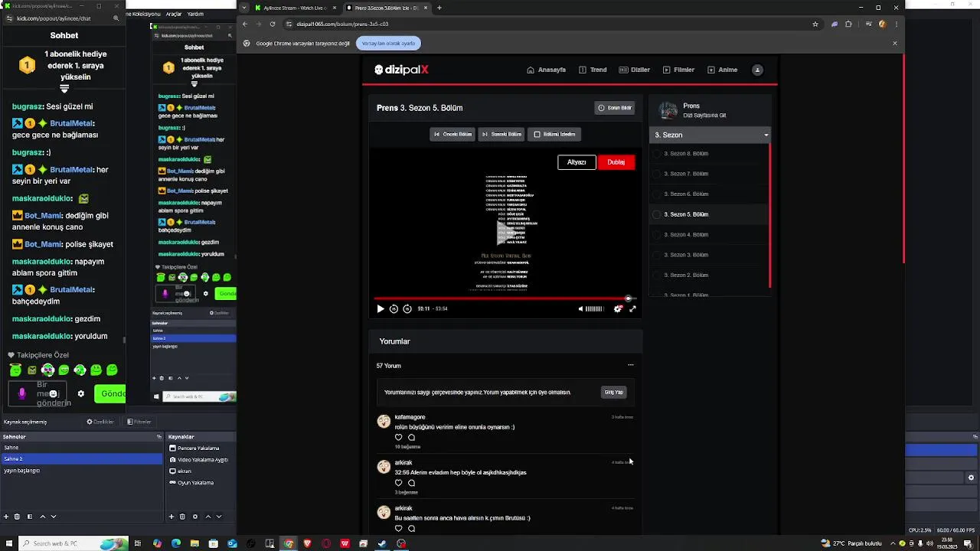Reload the page in Chrome
Image resolution: width=980 pixels, height=551 pixels.
273,24
